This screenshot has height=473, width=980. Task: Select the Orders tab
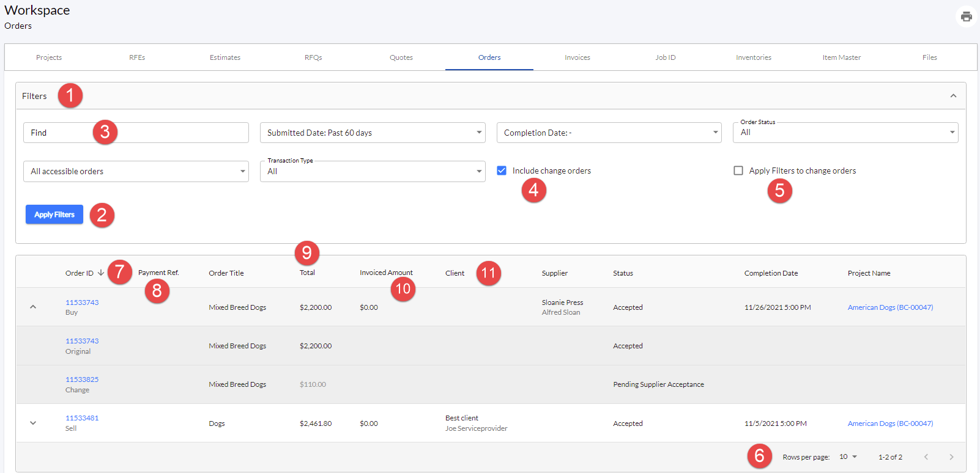click(x=489, y=57)
